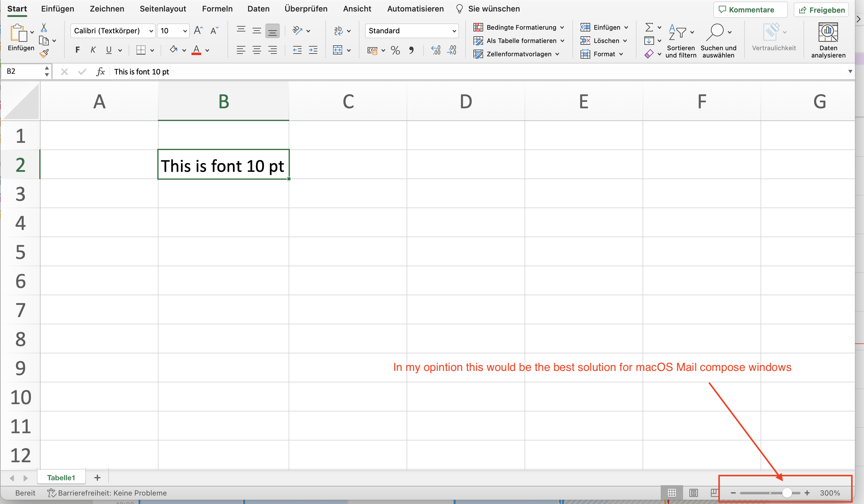Switch to page layout view

[693, 493]
